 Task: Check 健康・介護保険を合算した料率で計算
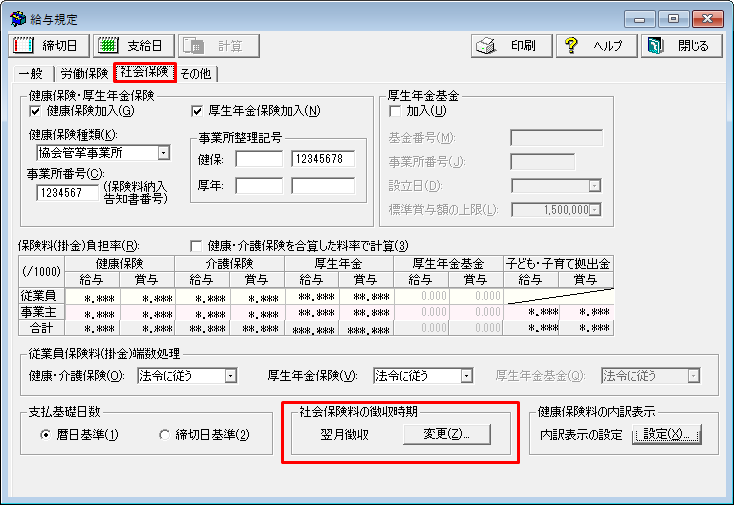[x=197, y=246]
